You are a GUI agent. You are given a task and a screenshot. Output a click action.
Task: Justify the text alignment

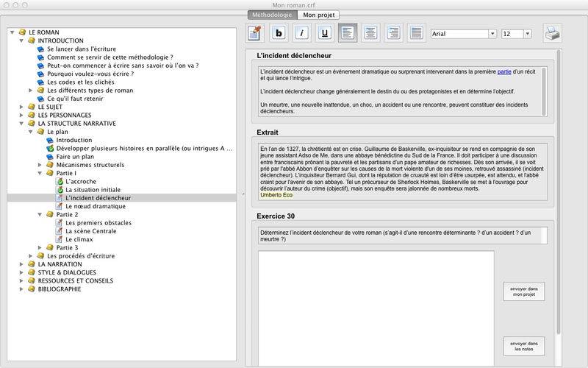pyautogui.click(x=416, y=33)
